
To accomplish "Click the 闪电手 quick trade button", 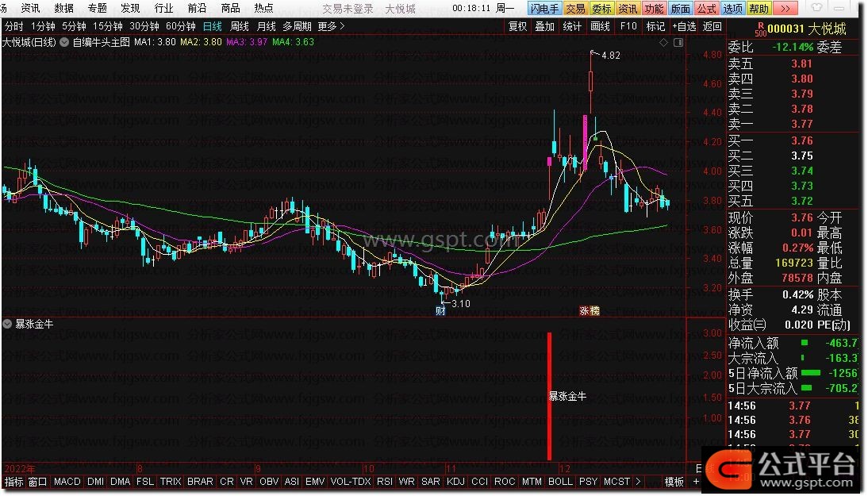I will pos(544,8).
